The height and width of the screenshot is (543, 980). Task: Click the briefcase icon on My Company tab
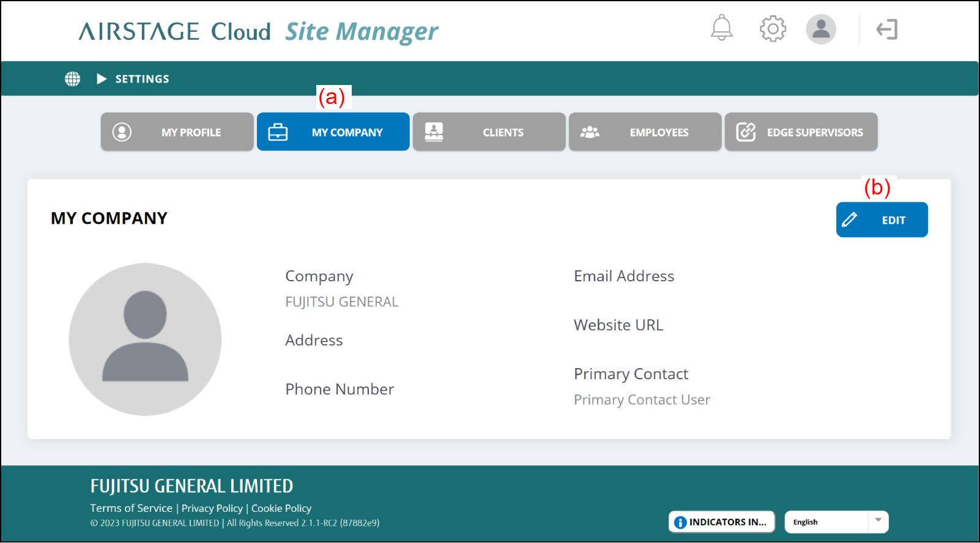click(x=278, y=132)
